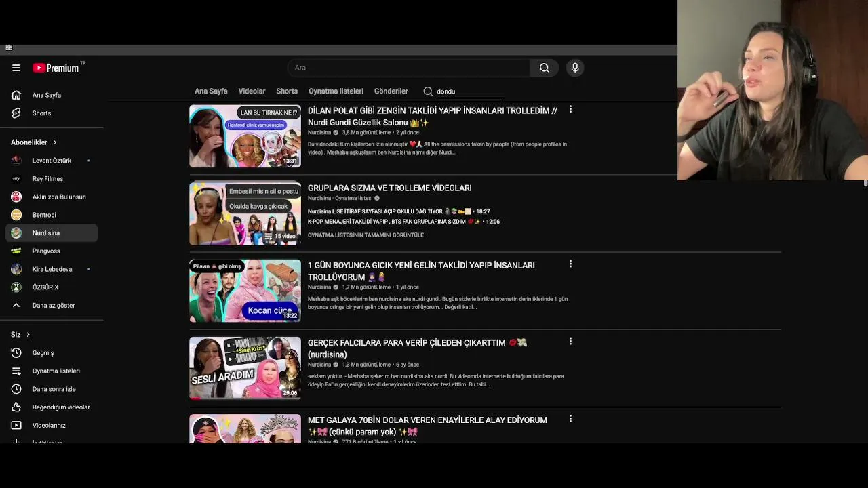Switch to channel Shorts tab
Image resolution: width=868 pixels, height=488 pixels.
tap(287, 91)
